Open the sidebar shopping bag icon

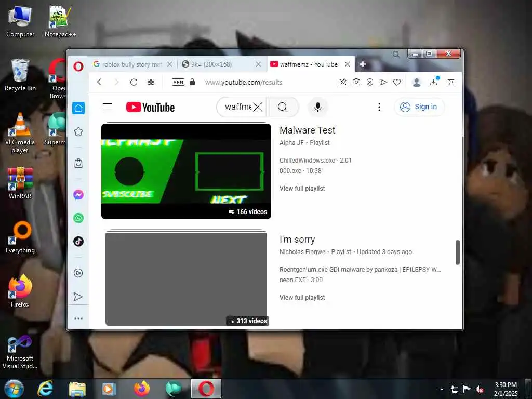click(x=78, y=163)
